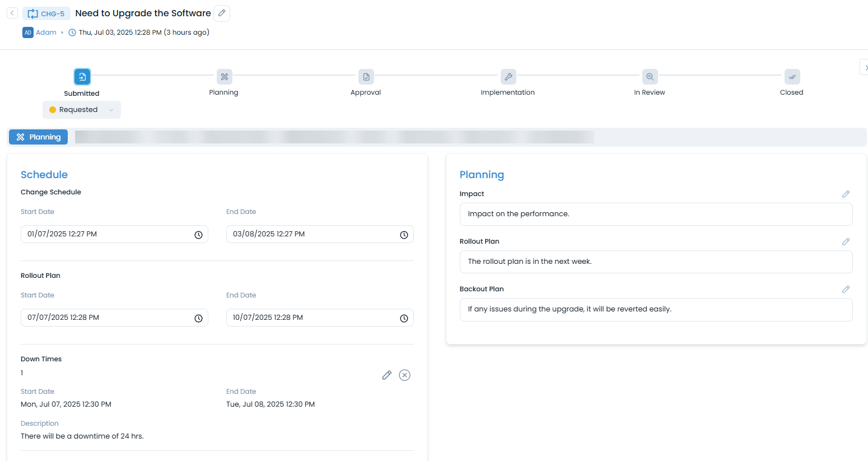Click the Submitted stage icon
868x461 pixels.
coord(82,77)
